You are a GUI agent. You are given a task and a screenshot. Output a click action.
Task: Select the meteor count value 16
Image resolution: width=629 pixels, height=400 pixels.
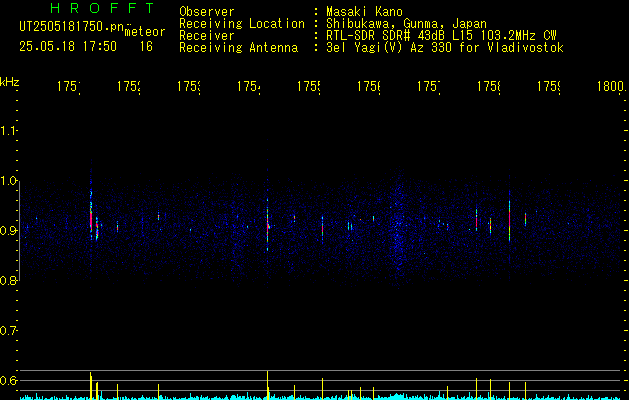coord(146,47)
